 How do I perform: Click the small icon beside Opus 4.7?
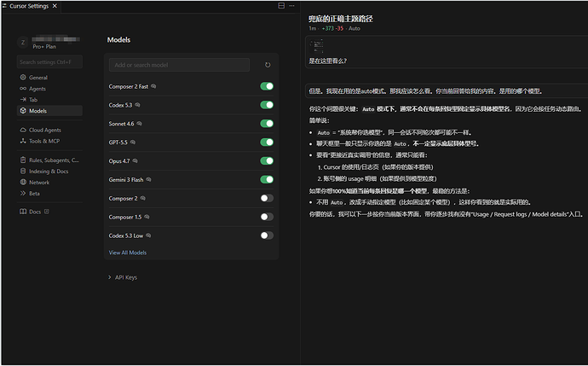(x=135, y=160)
